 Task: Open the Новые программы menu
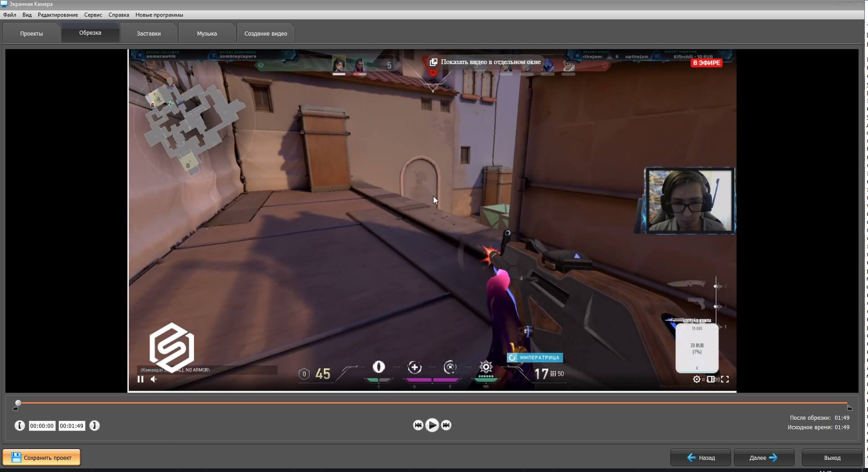click(159, 15)
